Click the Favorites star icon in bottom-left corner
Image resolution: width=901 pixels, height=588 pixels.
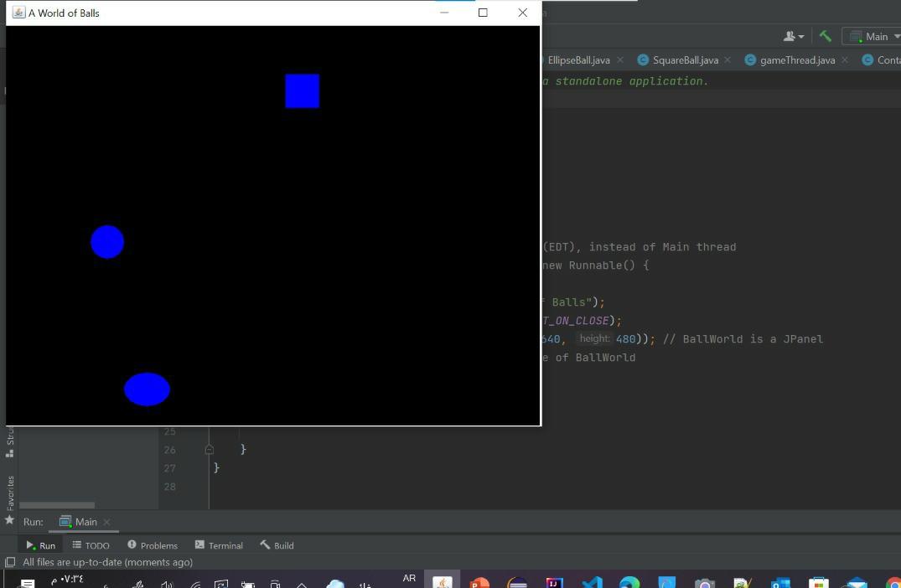(8, 521)
